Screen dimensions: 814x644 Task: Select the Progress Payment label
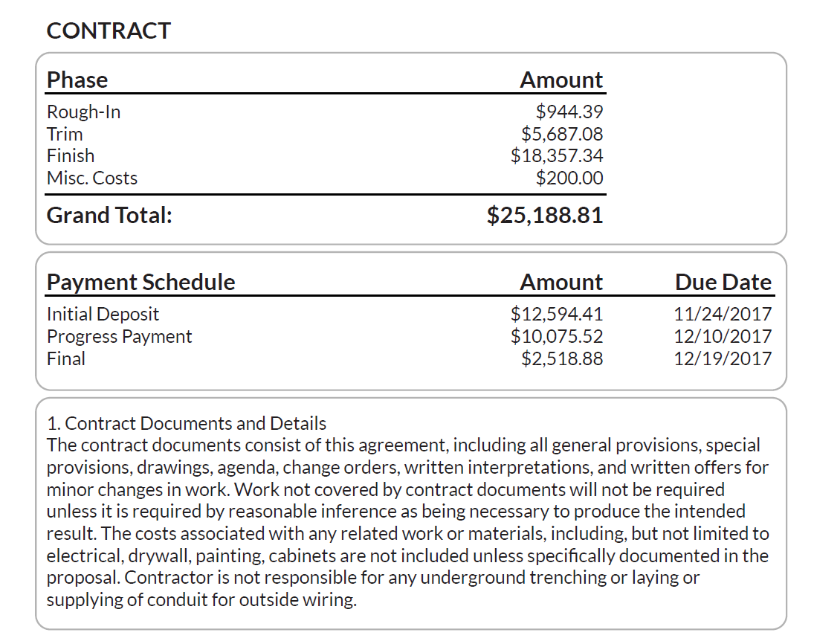(x=119, y=337)
